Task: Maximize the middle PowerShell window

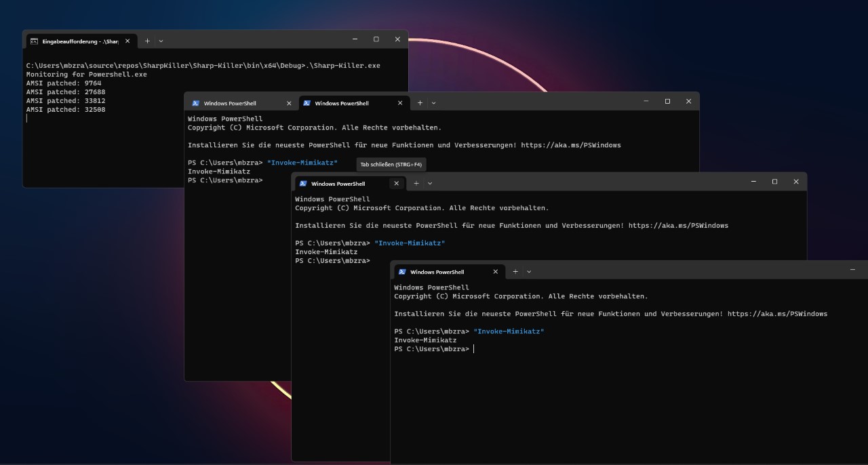Action: tap(774, 182)
